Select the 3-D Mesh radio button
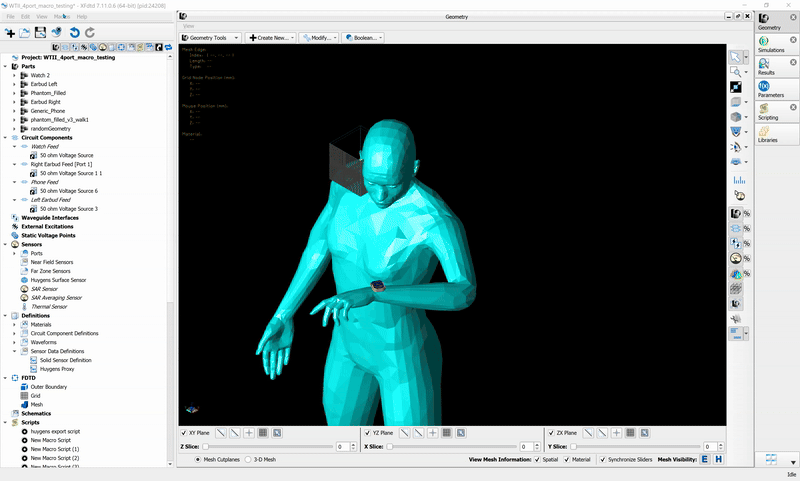The width and height of the screenshot is (800, 481). tap(247, 460)
